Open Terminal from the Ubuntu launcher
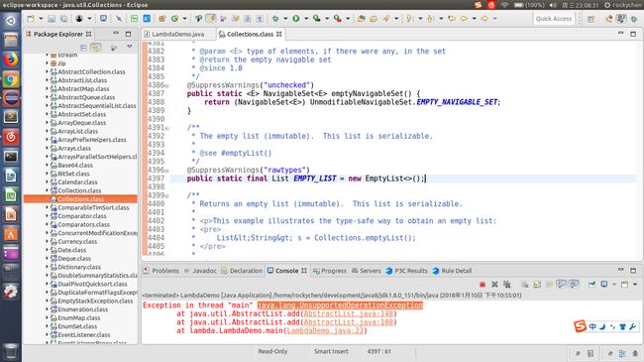644x362 pixels. tap(11, 157)
